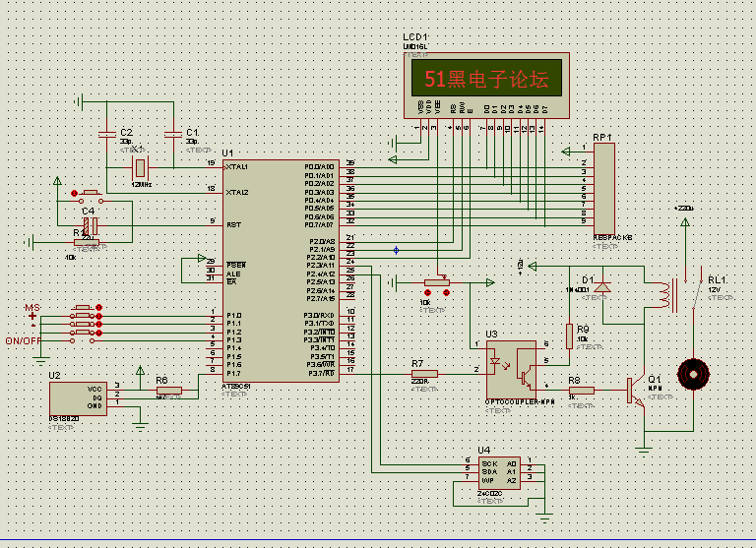Click the round black motor symbol

click(x=694, y=373)
